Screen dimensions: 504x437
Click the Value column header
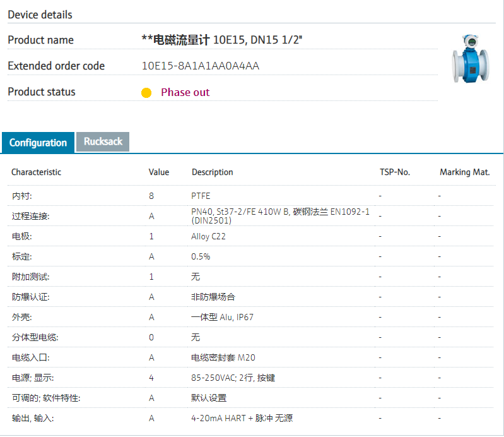coord(159,172)
